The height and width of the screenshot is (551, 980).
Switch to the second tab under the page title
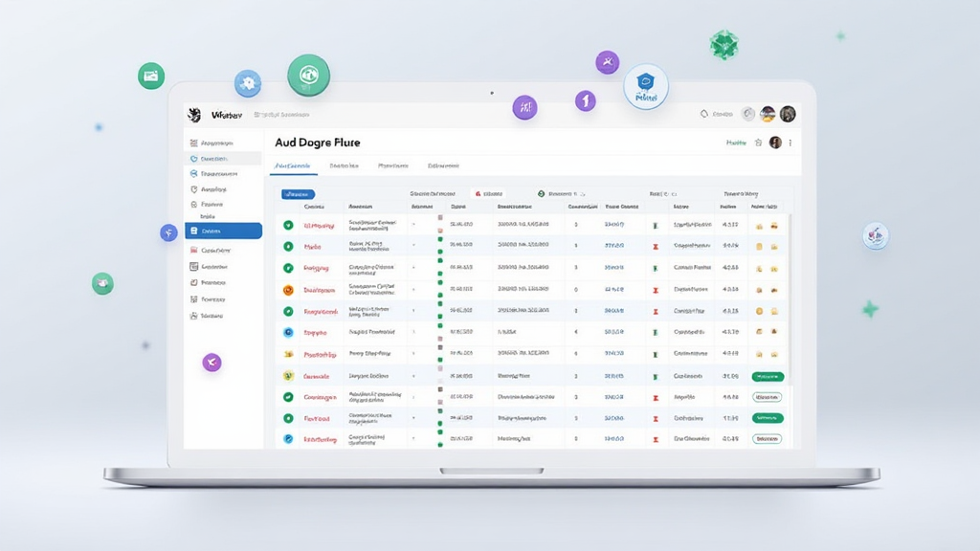click(344, 166)
